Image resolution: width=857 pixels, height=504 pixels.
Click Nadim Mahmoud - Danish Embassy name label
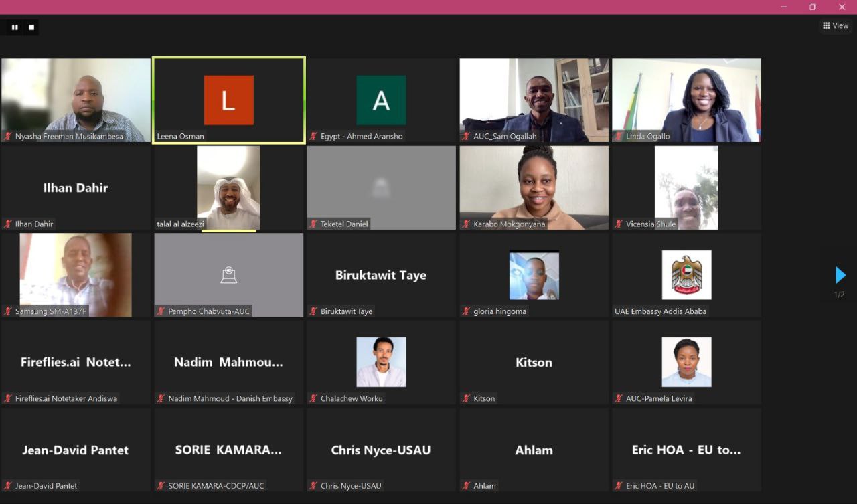(230, 399)
